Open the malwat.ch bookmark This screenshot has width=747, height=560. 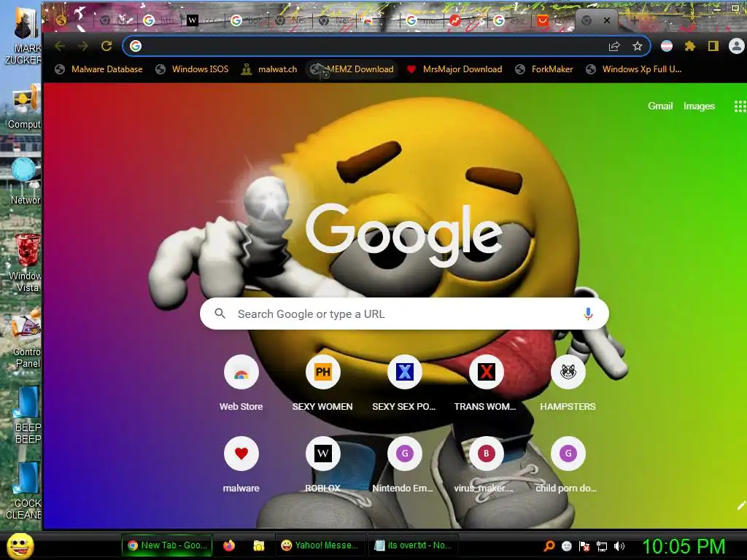tap(269, 69)
